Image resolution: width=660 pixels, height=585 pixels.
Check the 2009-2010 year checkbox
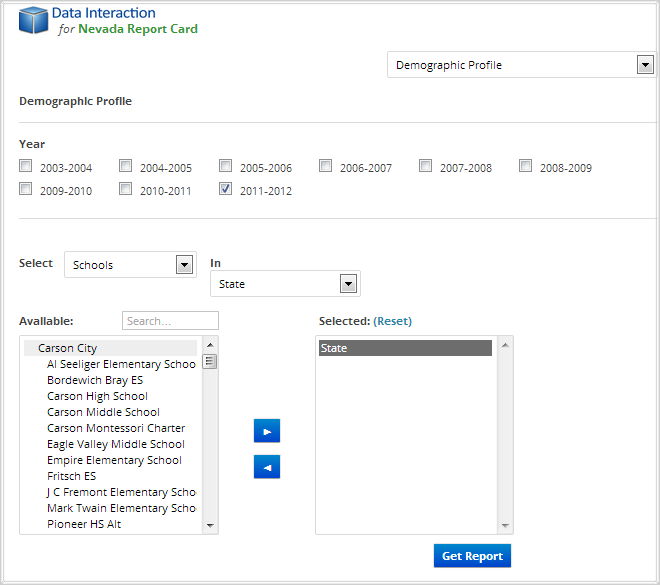coord(26,189)
